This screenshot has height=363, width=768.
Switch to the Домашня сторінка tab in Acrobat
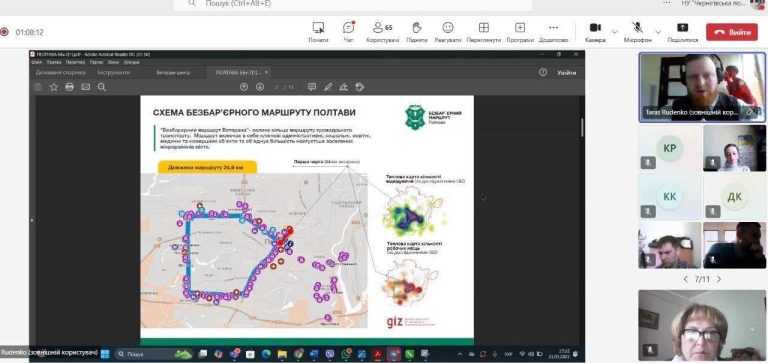tap(60, 73)
